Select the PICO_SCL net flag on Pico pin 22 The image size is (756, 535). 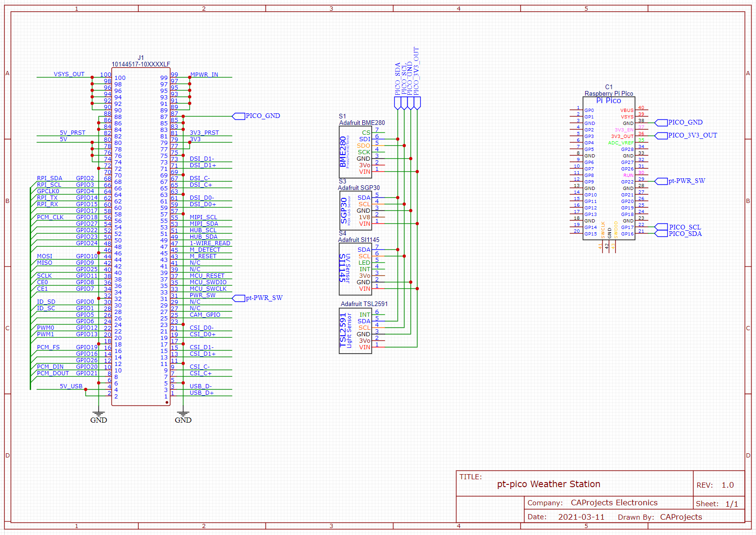pyautogui.click(x=678, y=227)
